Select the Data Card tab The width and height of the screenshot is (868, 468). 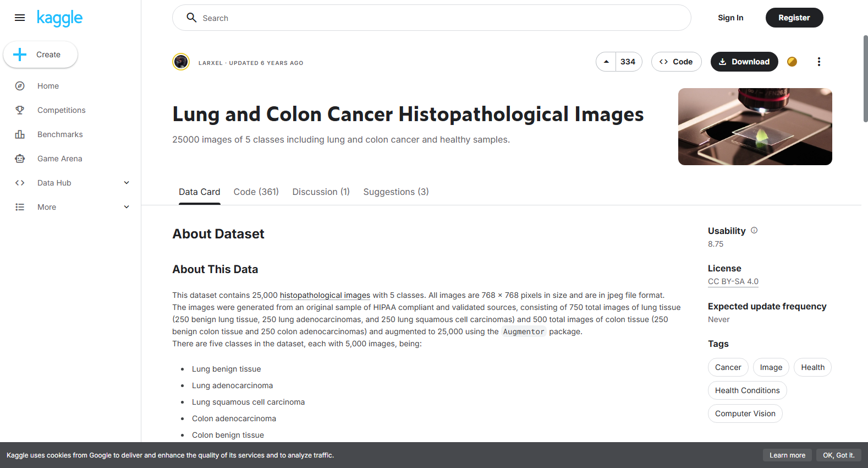pos(199,192)
